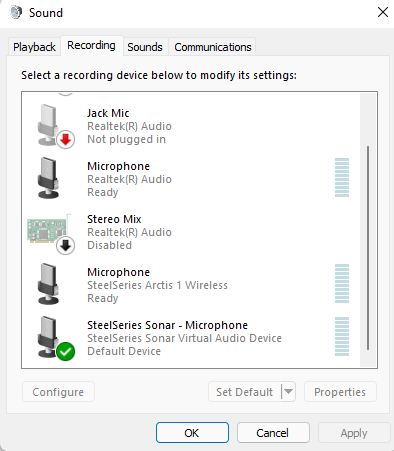Click the green default device checkmark badge
This screenshot has width=394, height=451.
point(65,352)
